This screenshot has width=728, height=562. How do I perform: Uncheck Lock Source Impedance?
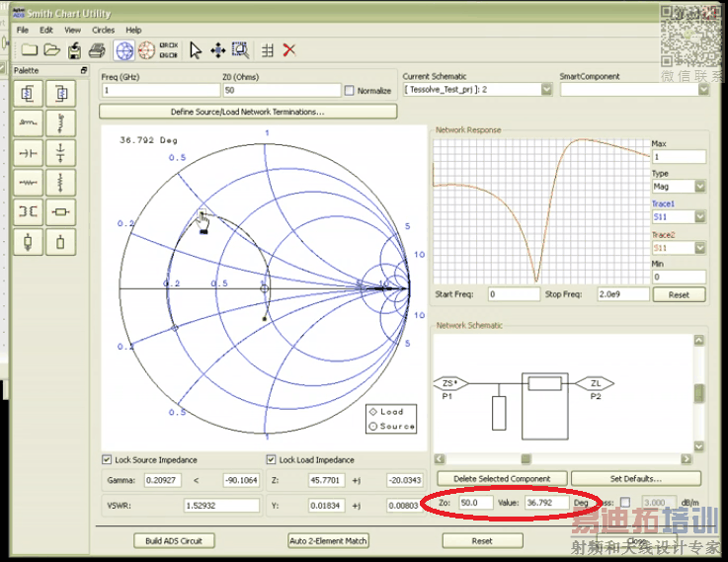pyautogui.click(x=108, y=460)
